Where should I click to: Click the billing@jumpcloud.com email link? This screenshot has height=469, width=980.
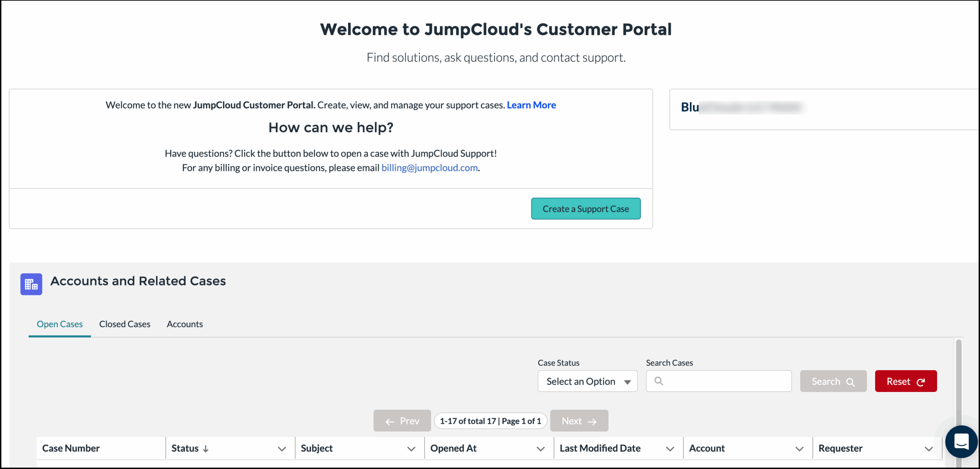point(429,167)
